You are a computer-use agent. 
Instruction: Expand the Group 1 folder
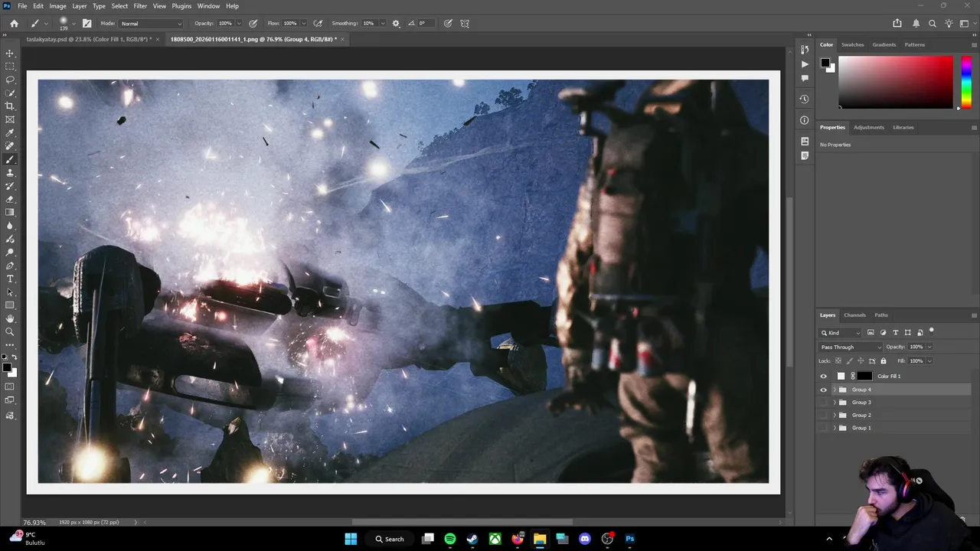835,428
